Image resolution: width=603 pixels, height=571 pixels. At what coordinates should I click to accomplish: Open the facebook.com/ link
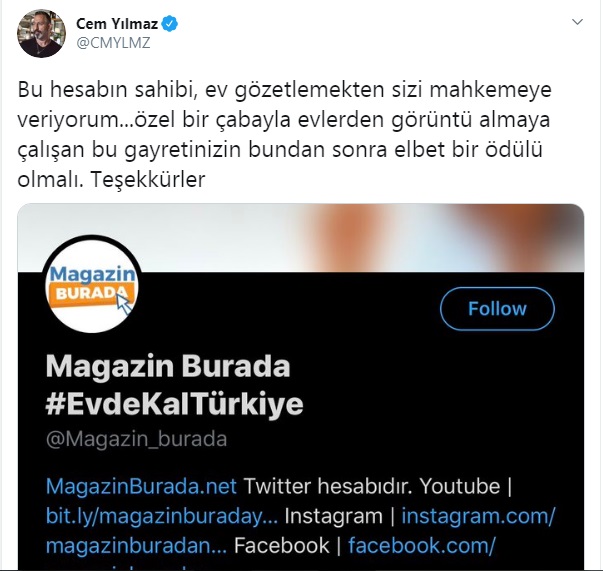[422, 546]
